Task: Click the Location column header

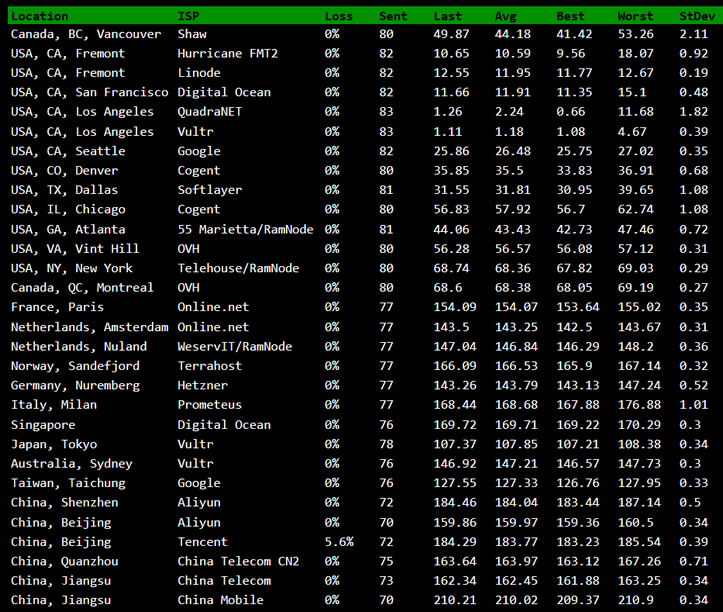Action: tap(39, 16)
